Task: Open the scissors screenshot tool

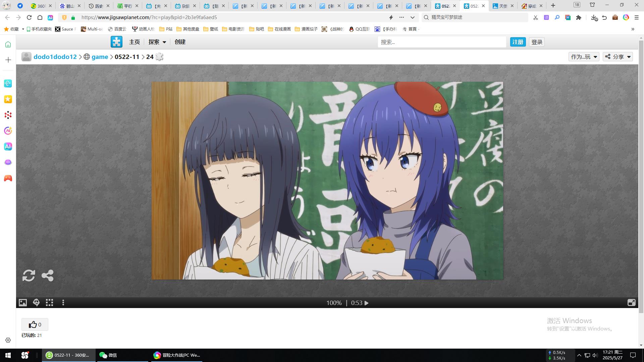Action: [536, 17]
